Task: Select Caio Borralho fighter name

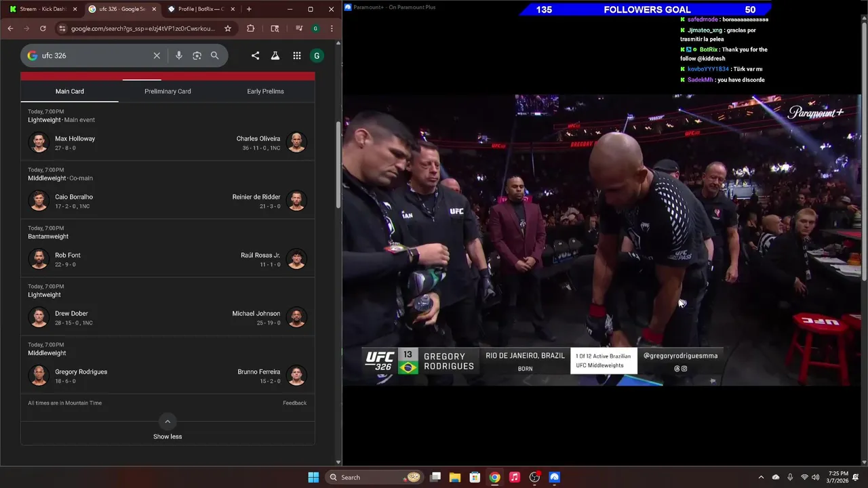Action: tap(74, 197)
